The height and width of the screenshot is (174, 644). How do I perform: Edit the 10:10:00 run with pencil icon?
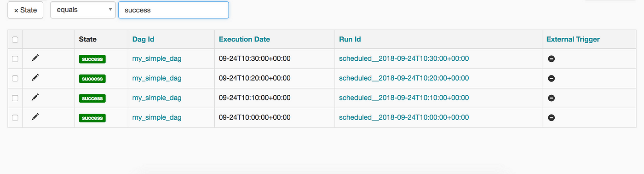[35, 97]
